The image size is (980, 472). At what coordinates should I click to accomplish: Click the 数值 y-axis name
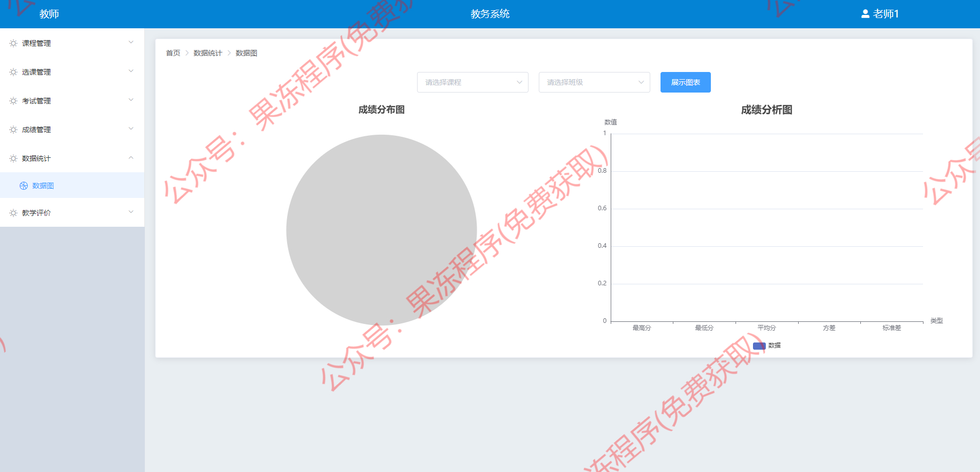tap(611, 122)
